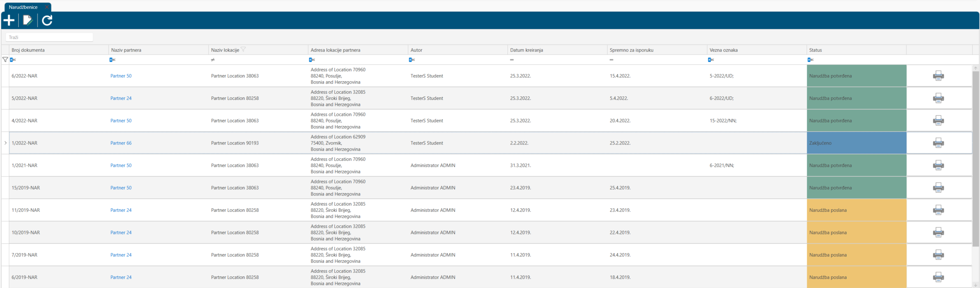The width and height of the screenshot is (980, 288).
Task: Click the scrollbar down arrow
Action: point(975,285)
